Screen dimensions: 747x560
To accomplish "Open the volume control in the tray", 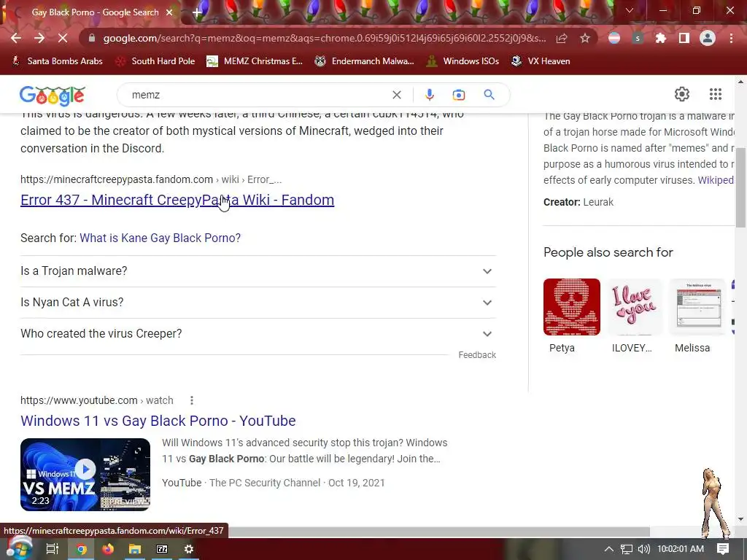I will pos(643,549).
